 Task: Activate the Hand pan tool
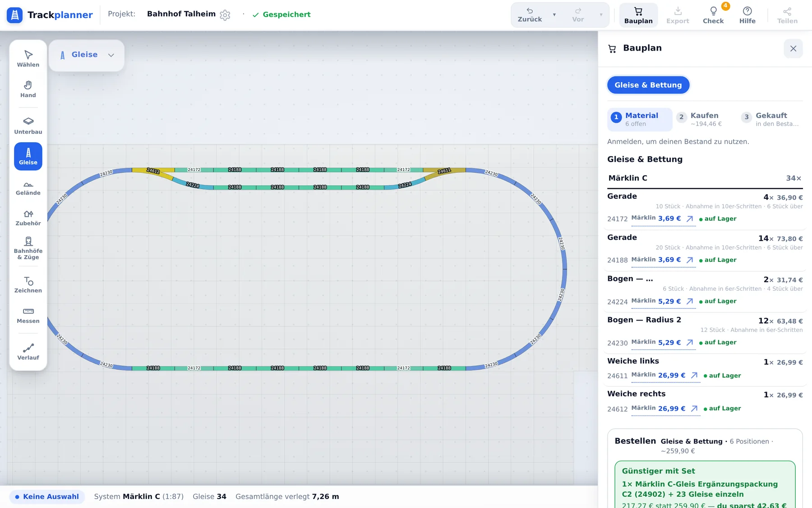click(x=28, y=89)
